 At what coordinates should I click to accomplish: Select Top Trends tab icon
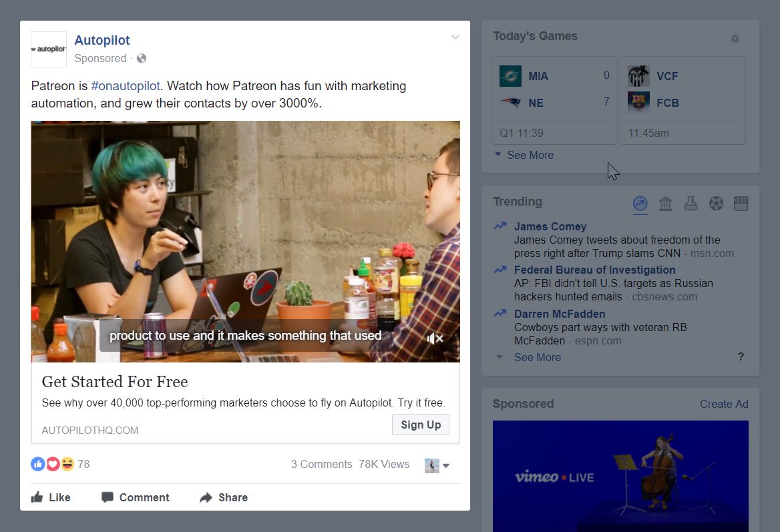640,204
